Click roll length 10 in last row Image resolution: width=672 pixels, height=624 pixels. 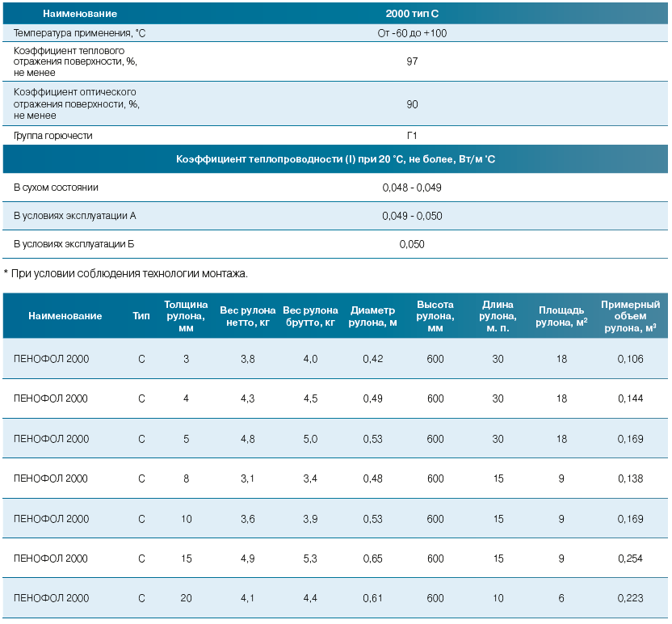498,598
